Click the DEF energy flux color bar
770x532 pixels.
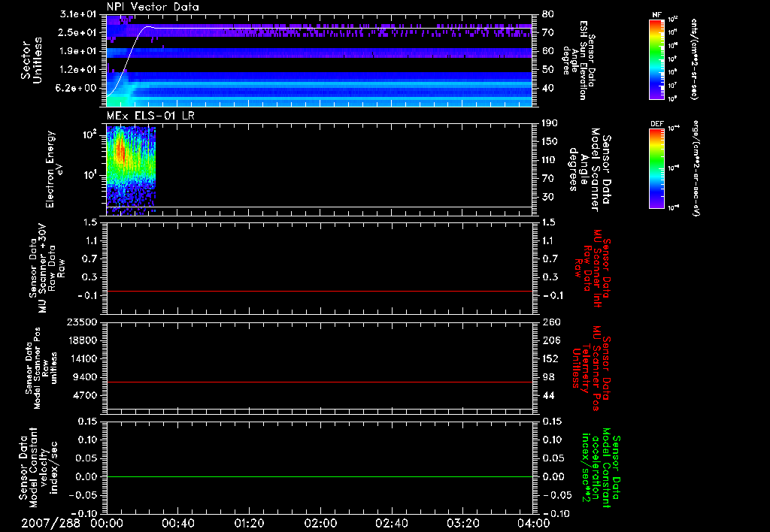(x=656, y=168)
